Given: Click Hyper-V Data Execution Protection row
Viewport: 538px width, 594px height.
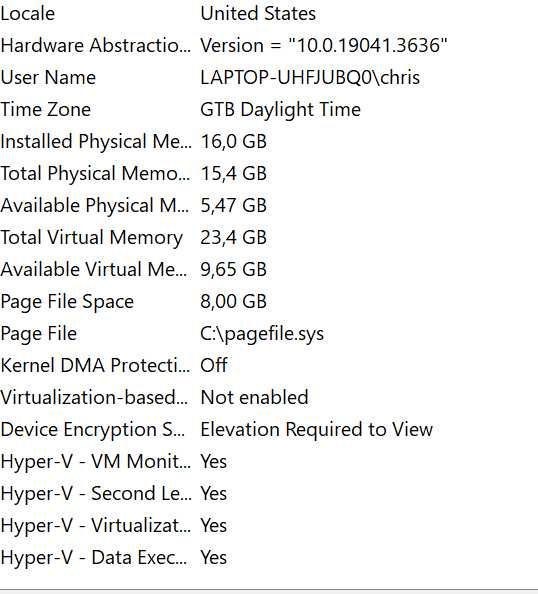Looking at the screenshot, I should click(269, 558).
